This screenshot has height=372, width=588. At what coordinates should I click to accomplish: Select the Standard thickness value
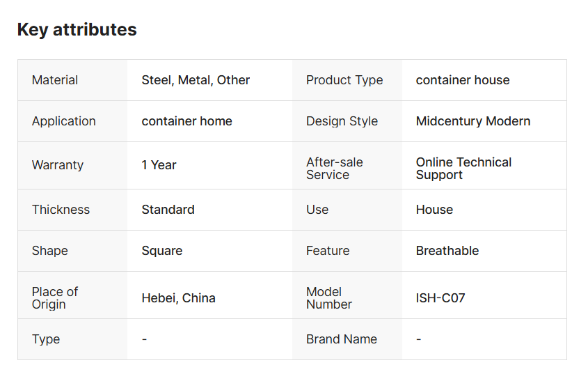168,210
